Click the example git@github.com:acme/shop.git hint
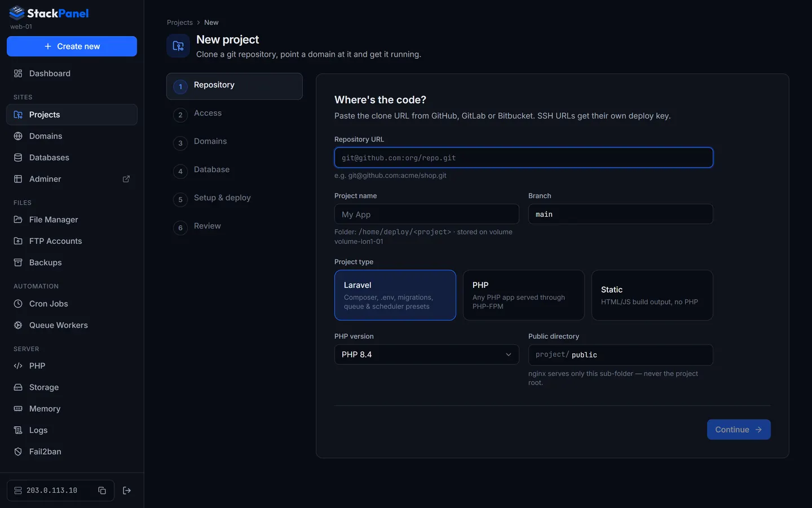 (390, 176)
